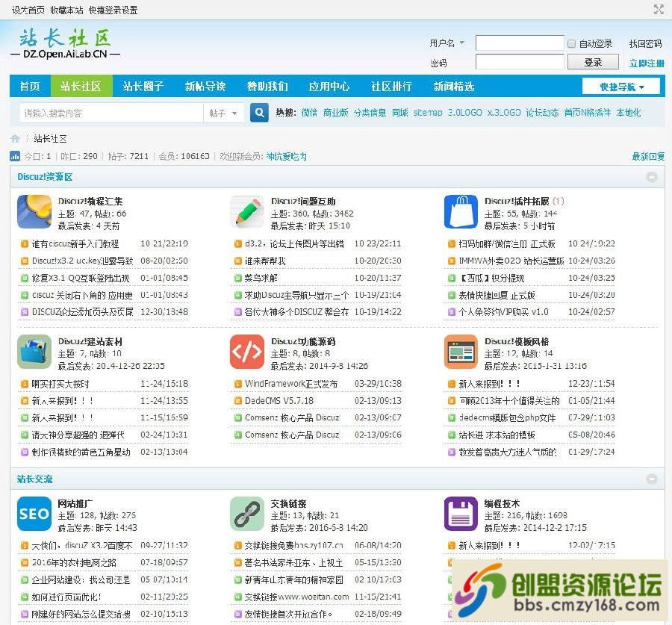Open 站长圈子 nav tab

point(143,86)
